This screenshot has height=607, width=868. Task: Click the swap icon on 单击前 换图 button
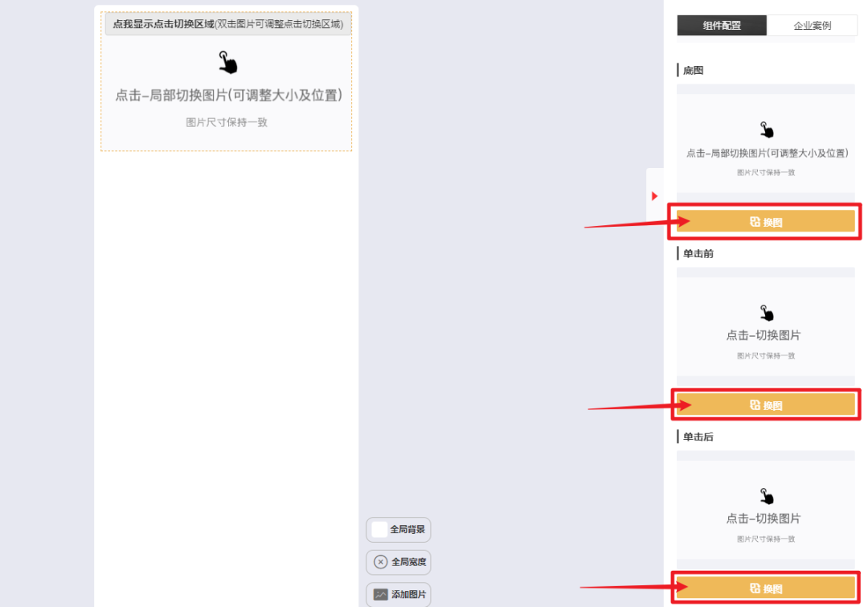click(x=755, y=405)
